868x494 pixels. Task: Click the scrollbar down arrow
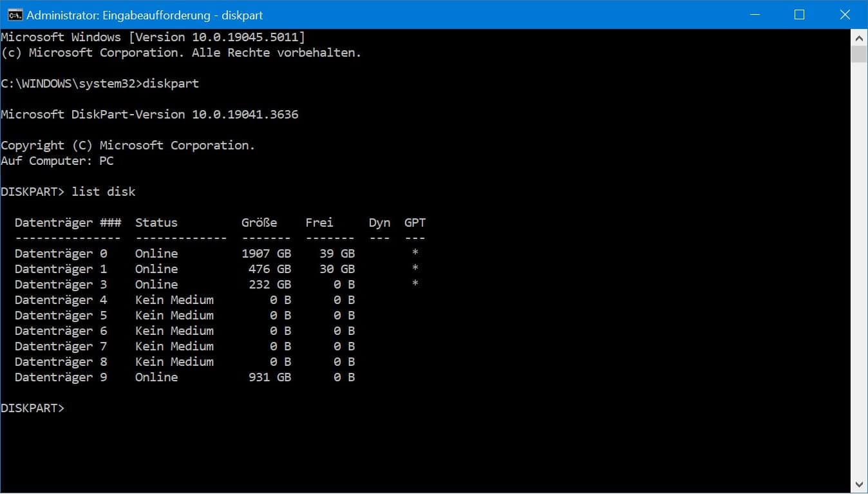(859, 484)
